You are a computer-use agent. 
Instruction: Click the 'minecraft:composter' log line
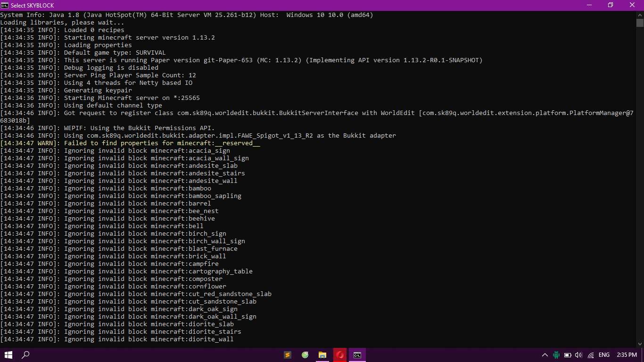pyautogui.click(x=111, y=279)
